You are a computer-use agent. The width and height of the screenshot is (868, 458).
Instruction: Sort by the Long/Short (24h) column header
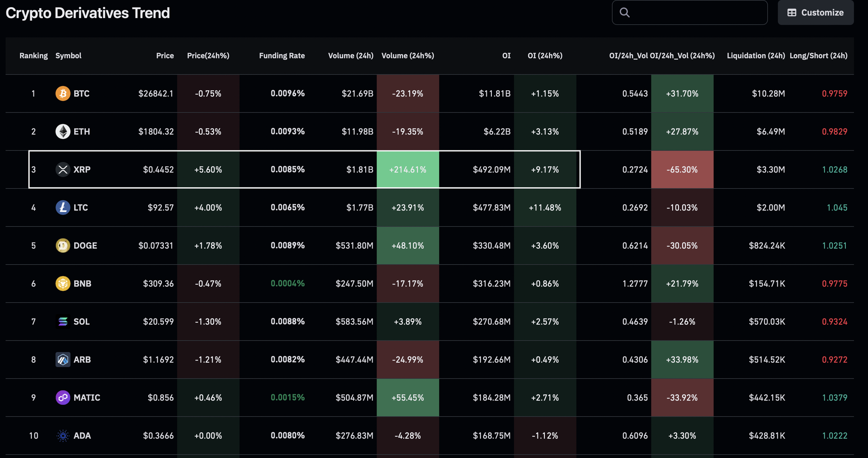[819, 56]
